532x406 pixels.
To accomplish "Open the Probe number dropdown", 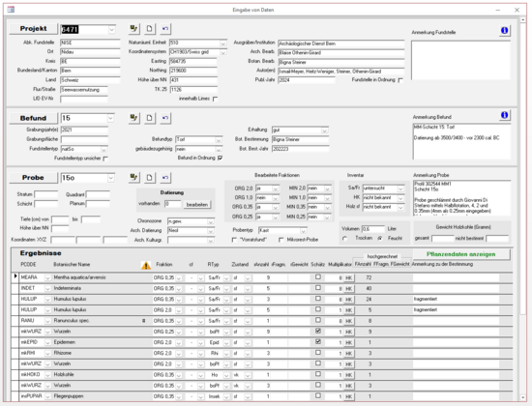I will click(110, 178).
